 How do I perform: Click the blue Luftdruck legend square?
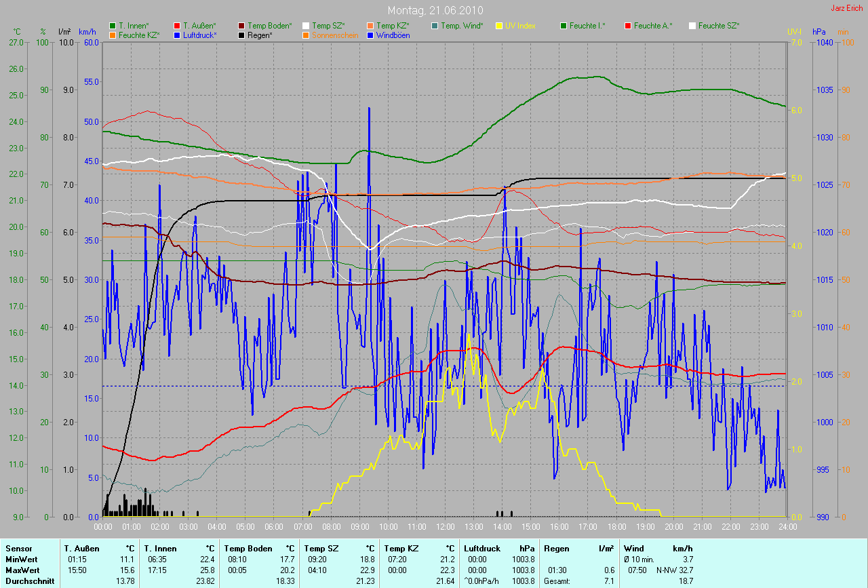177,35
